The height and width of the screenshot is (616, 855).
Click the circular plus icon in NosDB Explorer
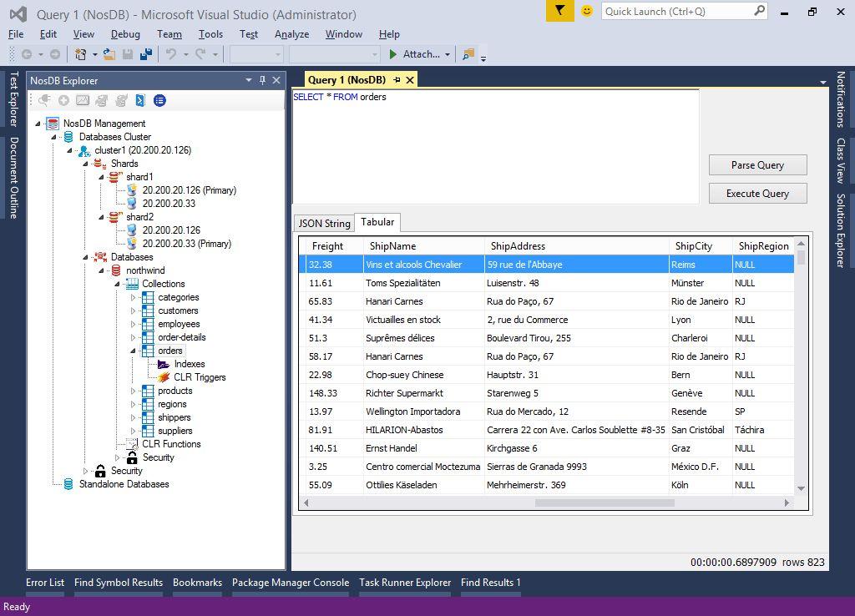[63, 100]
